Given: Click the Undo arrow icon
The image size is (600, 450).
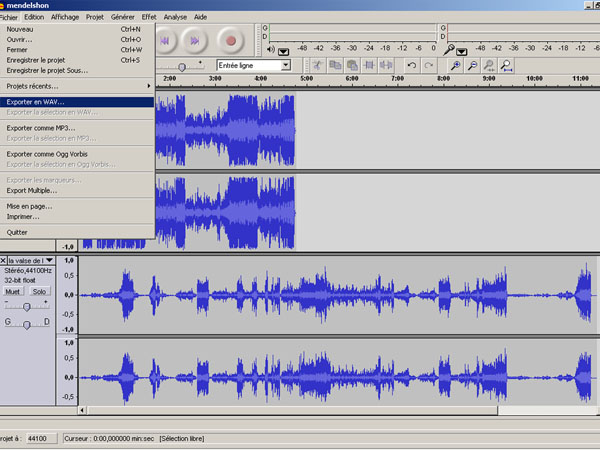Looking at the screenshot, I should [412, 65].
